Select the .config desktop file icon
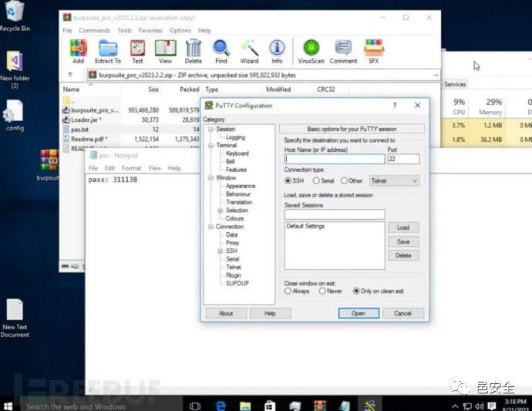This screenshot has height=411, width=532. coord(15,116)
